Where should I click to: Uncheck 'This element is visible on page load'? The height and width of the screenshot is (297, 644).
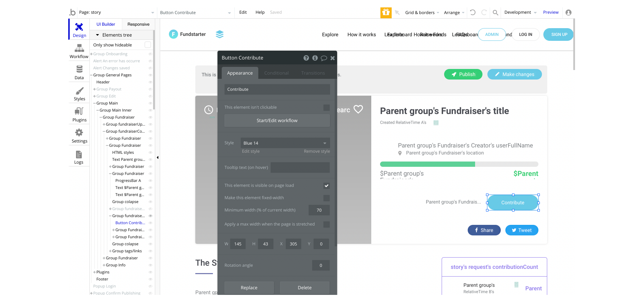tap(327, 185)
